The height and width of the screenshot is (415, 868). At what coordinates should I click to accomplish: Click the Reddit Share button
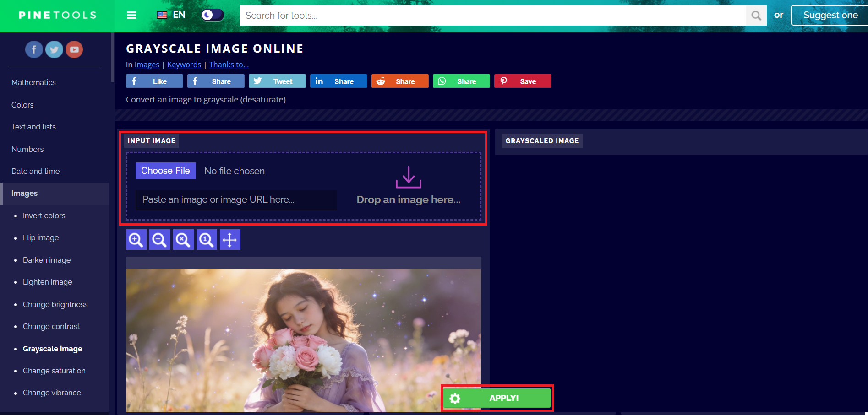[400, 81]
